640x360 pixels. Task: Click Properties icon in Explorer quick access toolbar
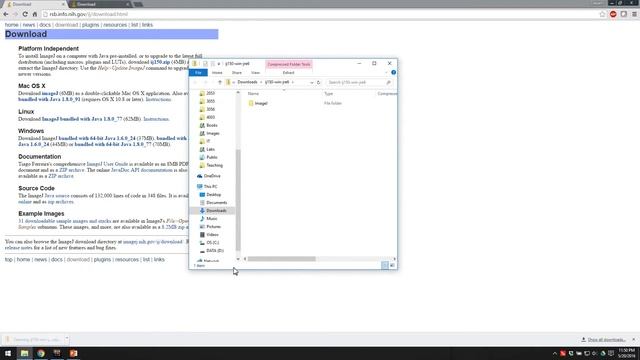coord(205,64)
